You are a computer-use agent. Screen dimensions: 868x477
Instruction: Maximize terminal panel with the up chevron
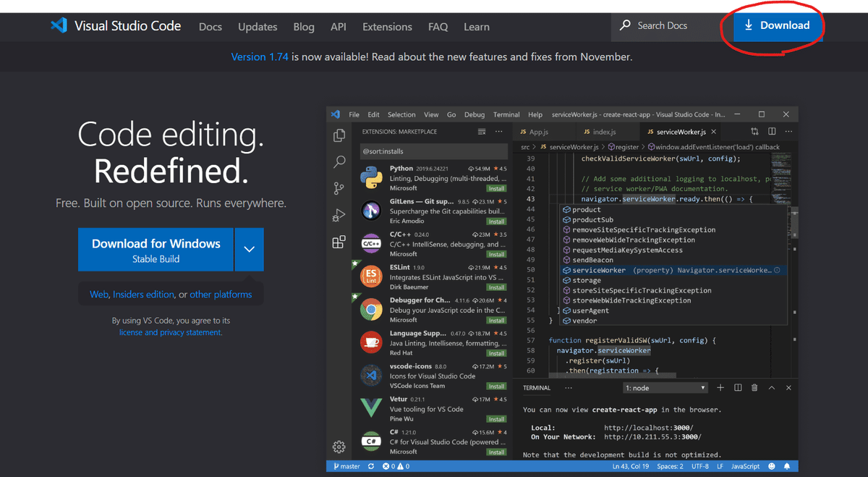[x=772, y=388]
